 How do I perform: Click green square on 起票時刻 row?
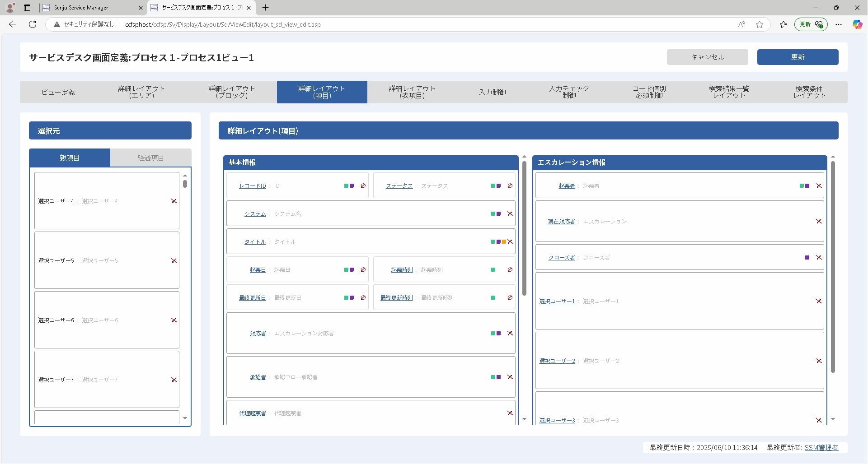493,270
